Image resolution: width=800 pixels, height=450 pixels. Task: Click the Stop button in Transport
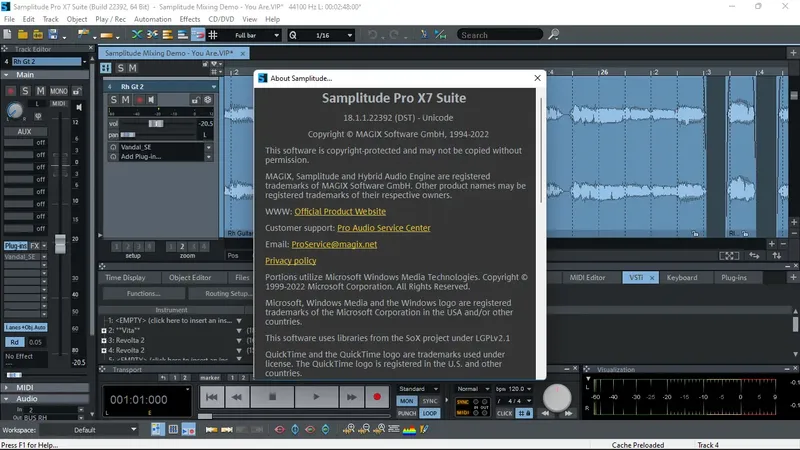272,396
